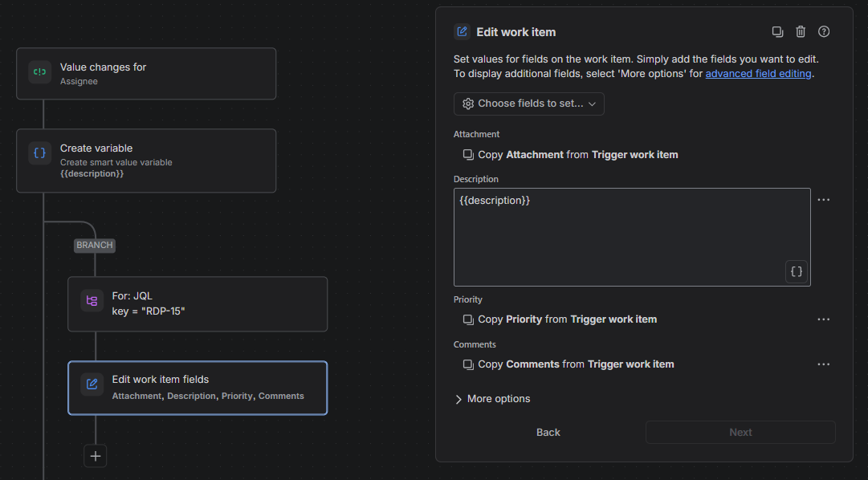
Task: Select the For: JQL branch card
Action: [x=198, y=304]
